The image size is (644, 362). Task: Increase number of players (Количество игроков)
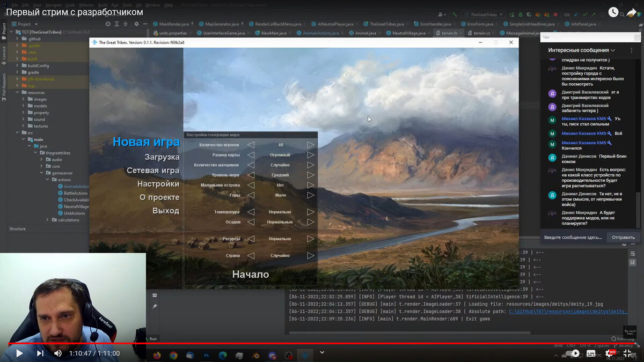tap(311, 145)
